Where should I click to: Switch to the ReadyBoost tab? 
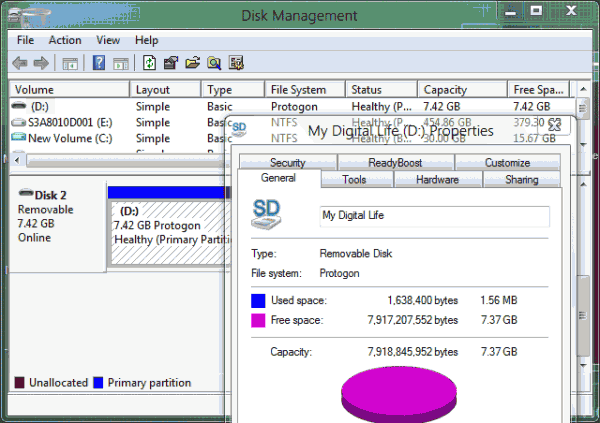click(x=395, y=162)
